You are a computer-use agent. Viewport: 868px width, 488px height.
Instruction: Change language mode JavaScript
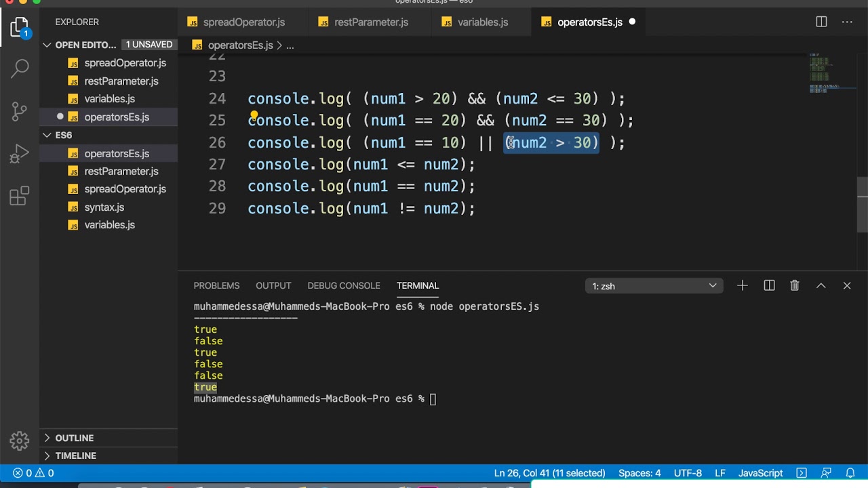[x=760, y=473]
